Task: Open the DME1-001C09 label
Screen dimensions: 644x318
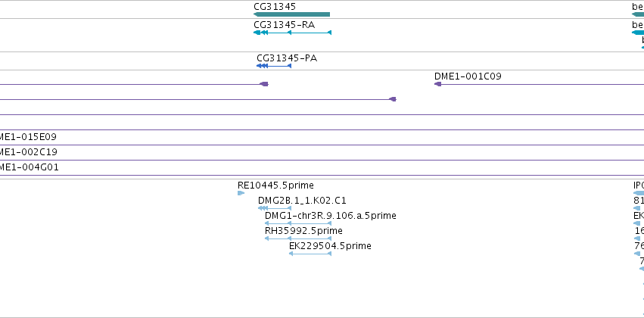Action: (x=468, y=76)
